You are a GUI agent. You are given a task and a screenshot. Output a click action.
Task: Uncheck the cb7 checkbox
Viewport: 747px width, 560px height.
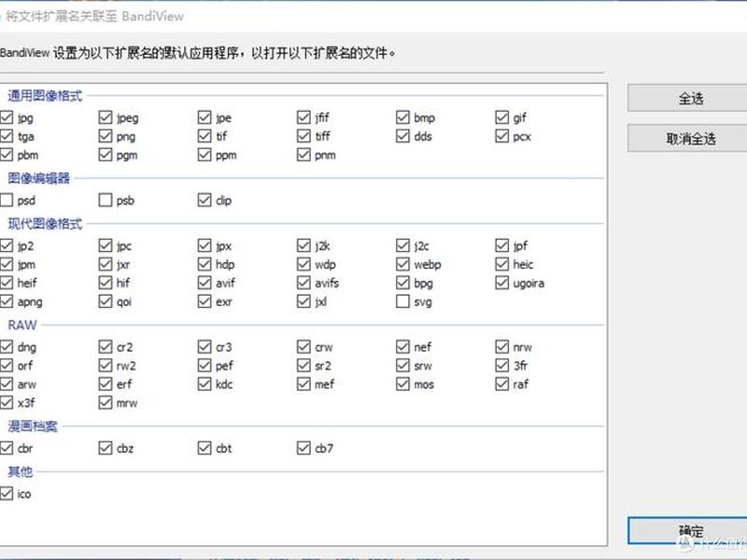303,448
